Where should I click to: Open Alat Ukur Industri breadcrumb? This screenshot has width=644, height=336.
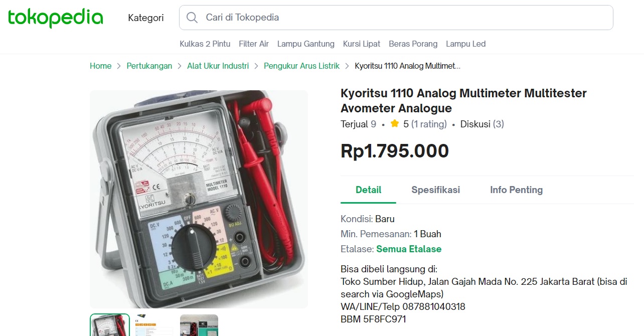(x=218, y=66)
